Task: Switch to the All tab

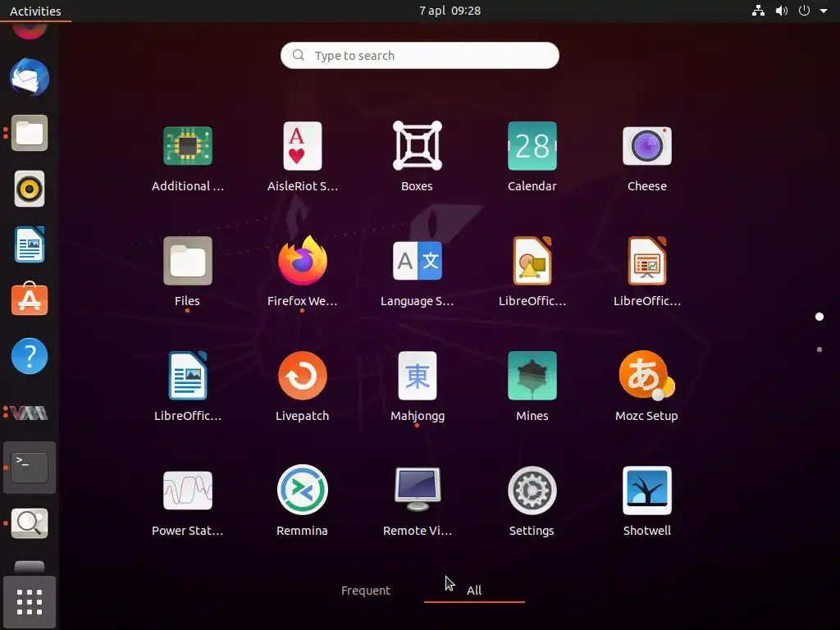Action: [x=474, y=591]
